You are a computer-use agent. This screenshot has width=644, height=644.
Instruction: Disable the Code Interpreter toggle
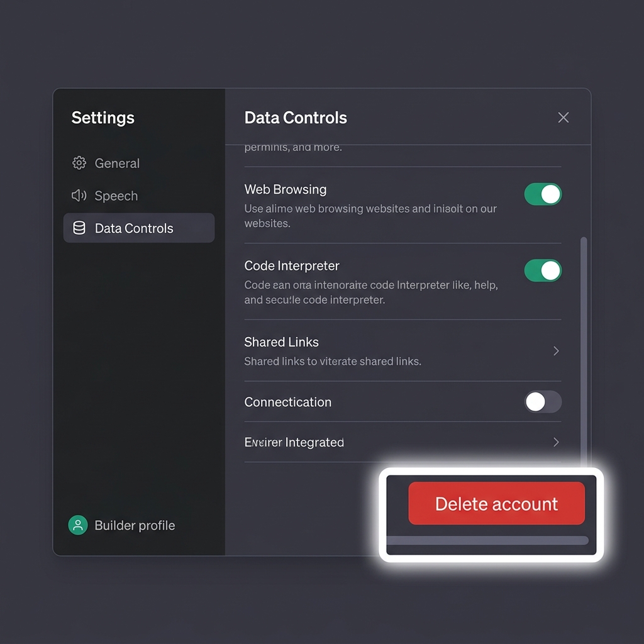(543, 270)
